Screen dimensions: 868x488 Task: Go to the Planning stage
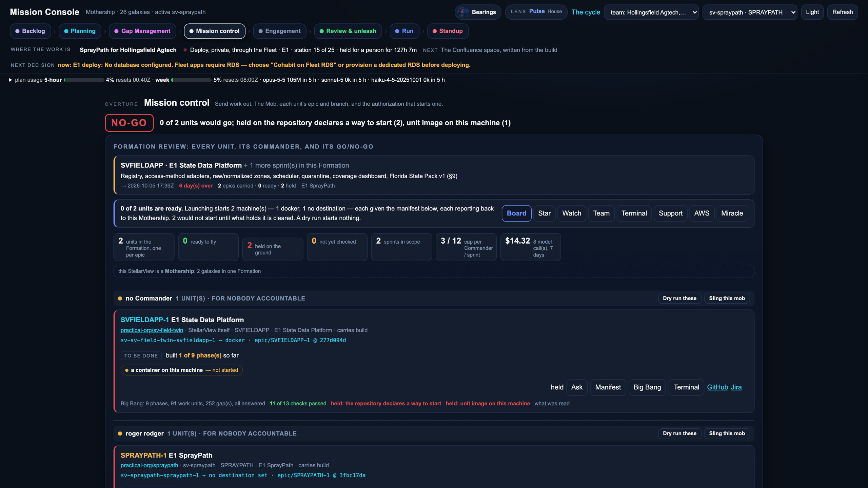pyautogui.click(x=80, y=31)
